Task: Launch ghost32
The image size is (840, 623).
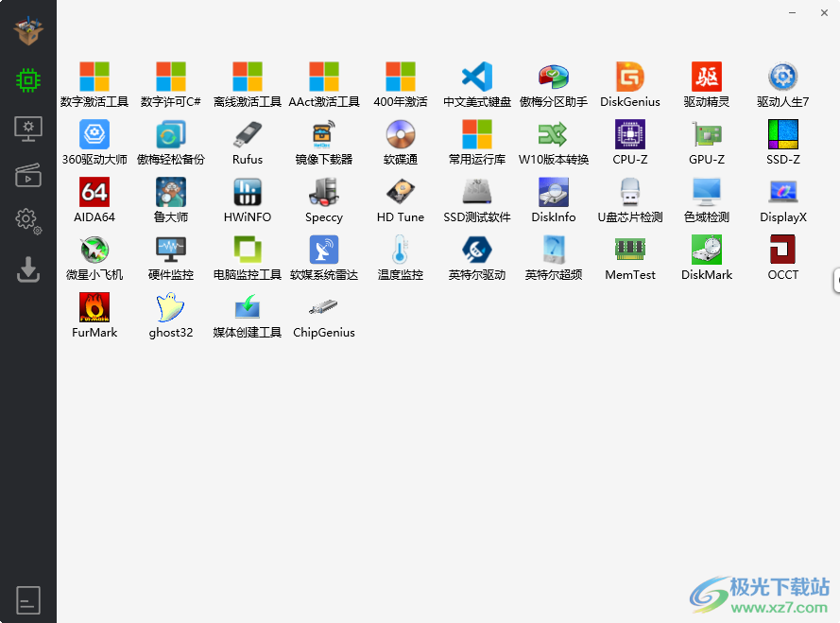Action: (171, 307)
